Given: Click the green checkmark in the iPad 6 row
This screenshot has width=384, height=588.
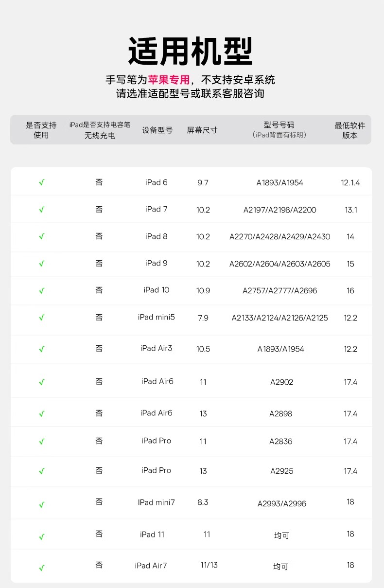Looking at the screenshot, I should pos(41,183).
